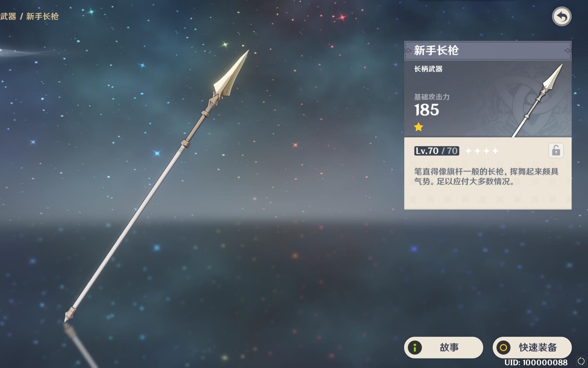
Task: Click the spear thumbnail in info card
Action: [x=538, y=100]
